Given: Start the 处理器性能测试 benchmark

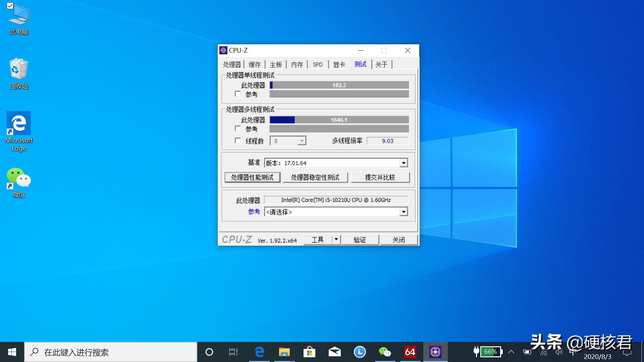Looking at the screenshot, I should [x=253, y=177].
